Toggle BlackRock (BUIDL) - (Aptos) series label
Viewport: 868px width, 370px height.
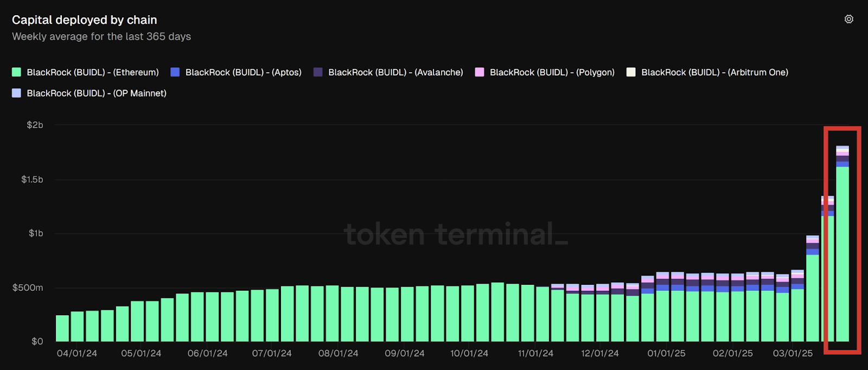point(243,72)
